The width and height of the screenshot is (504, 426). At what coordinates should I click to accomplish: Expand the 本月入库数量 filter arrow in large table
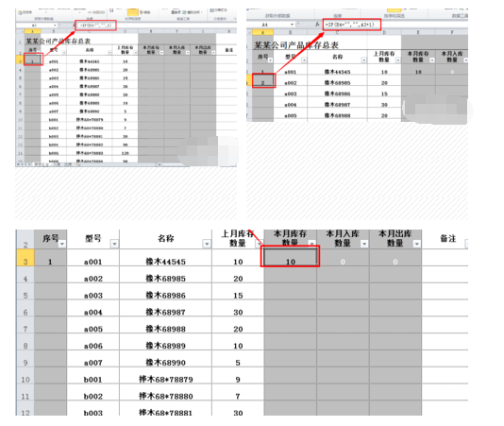[x=364, y=244]
